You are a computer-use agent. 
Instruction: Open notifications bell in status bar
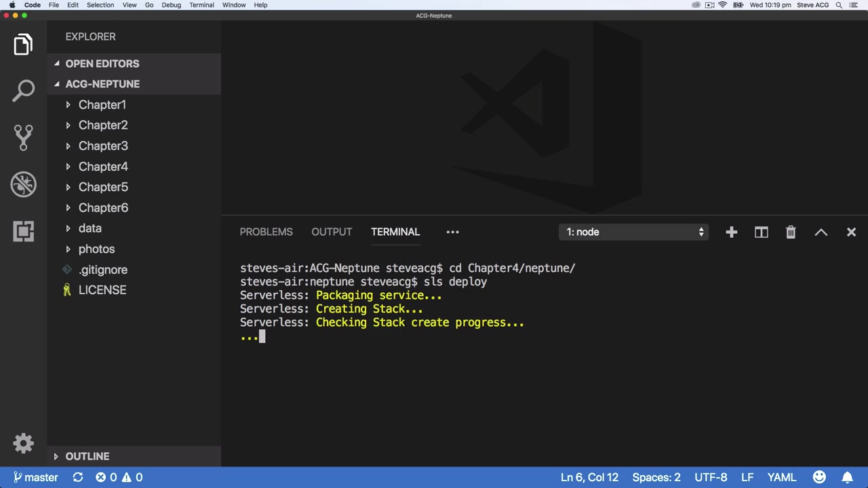click(x=847, y=477)
